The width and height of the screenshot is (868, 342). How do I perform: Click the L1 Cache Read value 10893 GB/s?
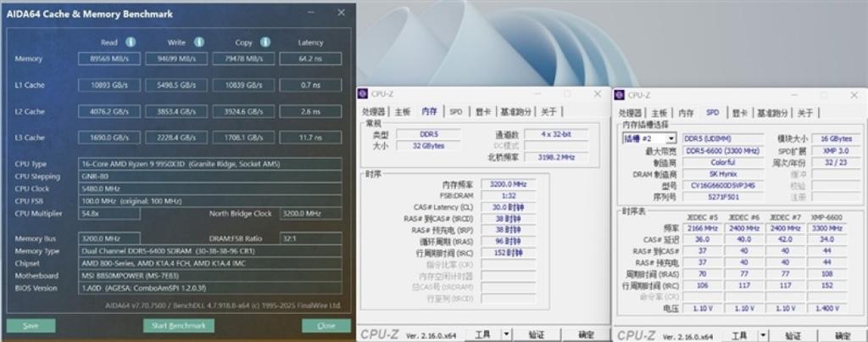tap(109, 85)
